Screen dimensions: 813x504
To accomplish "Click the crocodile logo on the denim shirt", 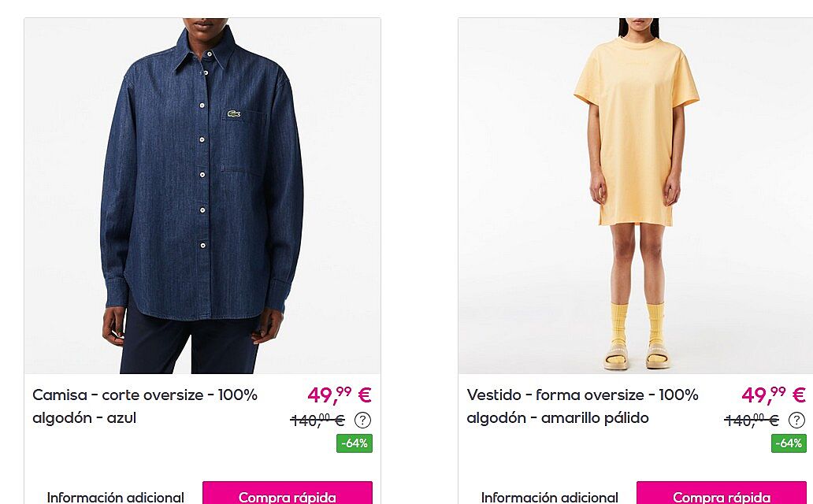I will coord(233,113).
